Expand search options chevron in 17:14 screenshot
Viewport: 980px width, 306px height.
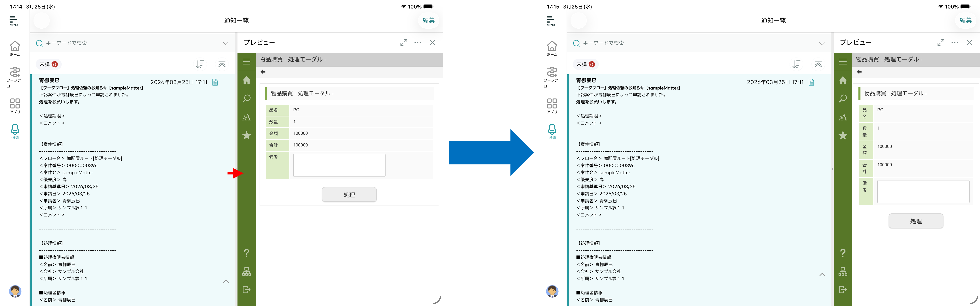tap(226, 43)
